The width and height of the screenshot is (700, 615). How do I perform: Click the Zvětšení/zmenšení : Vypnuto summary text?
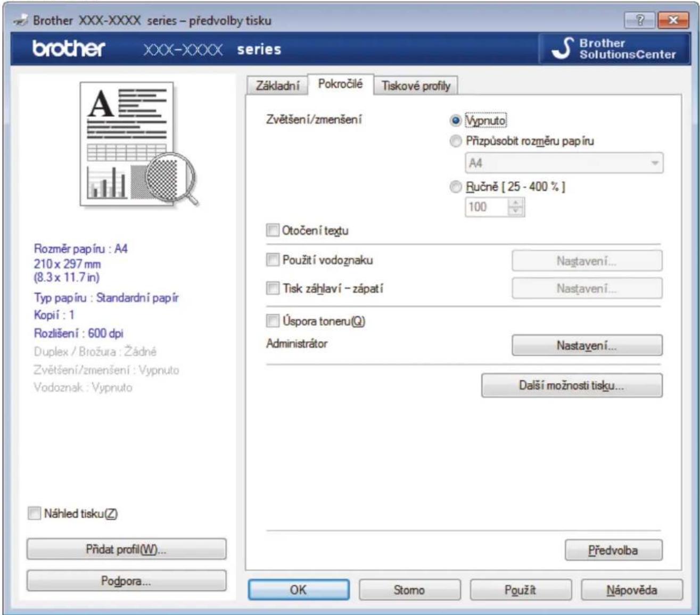[106, 370]
